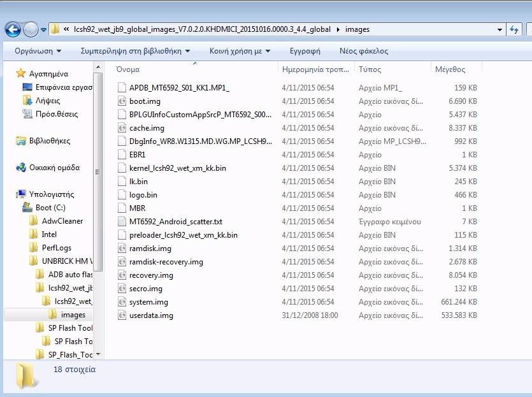Click the Back navigation arrow button

pyautogui.click(x=13, y=29)
